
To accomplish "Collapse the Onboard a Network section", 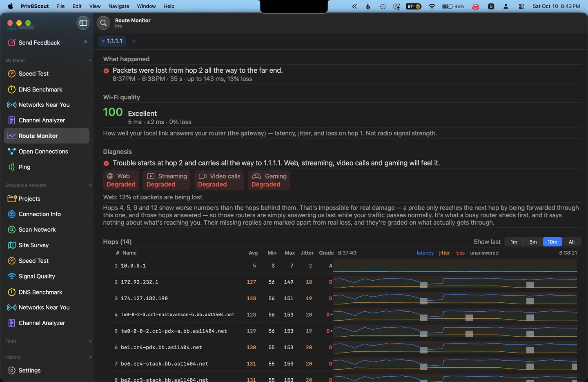I will tap(90, 185).
